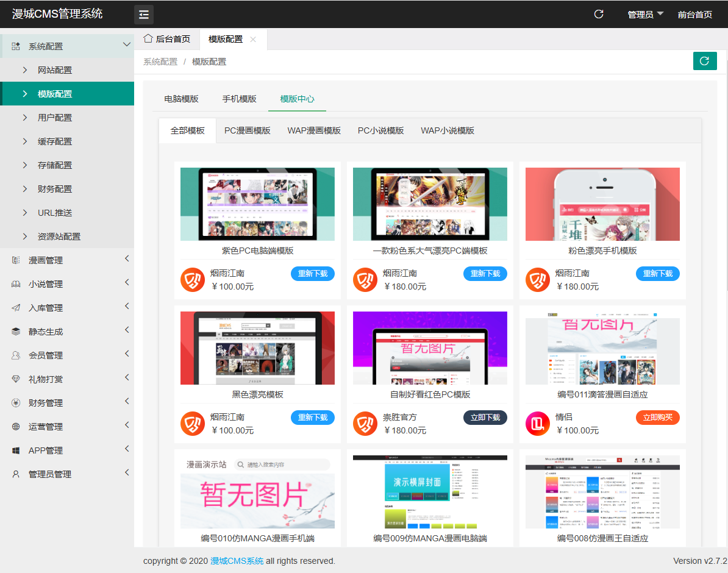Click 立即下载 for 自制好看红色PC模版
The image size is (728, 573).
click(x=485, y=418)
